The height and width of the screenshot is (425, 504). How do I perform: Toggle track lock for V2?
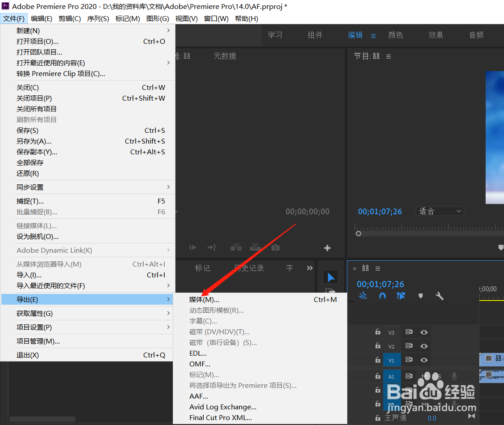point(378,346)
